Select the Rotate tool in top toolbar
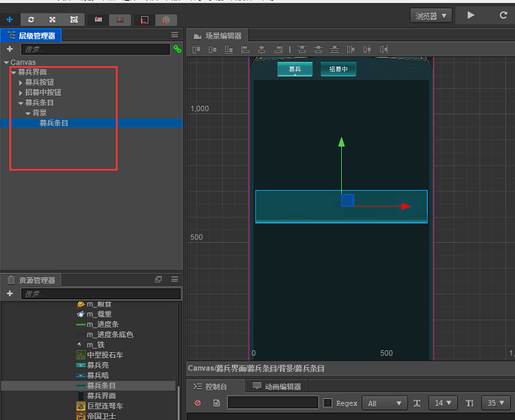Viewport: 515px width, 420px height. click(31, 18)
